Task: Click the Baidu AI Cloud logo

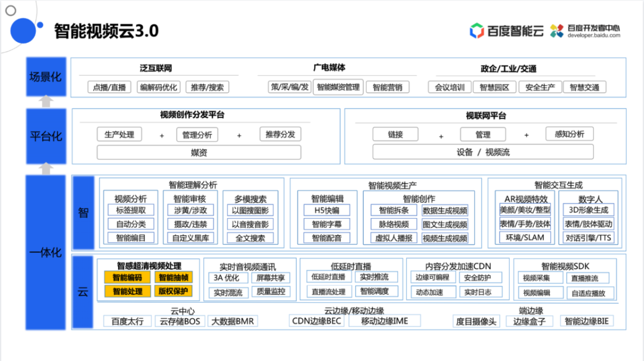Action: point(506,31)
